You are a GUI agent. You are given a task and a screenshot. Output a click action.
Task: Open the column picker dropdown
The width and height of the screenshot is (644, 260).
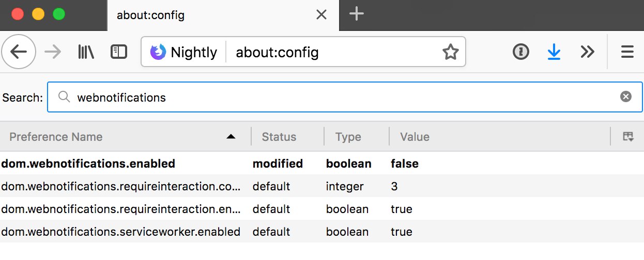pyautogui.click(x=628, y=137)
